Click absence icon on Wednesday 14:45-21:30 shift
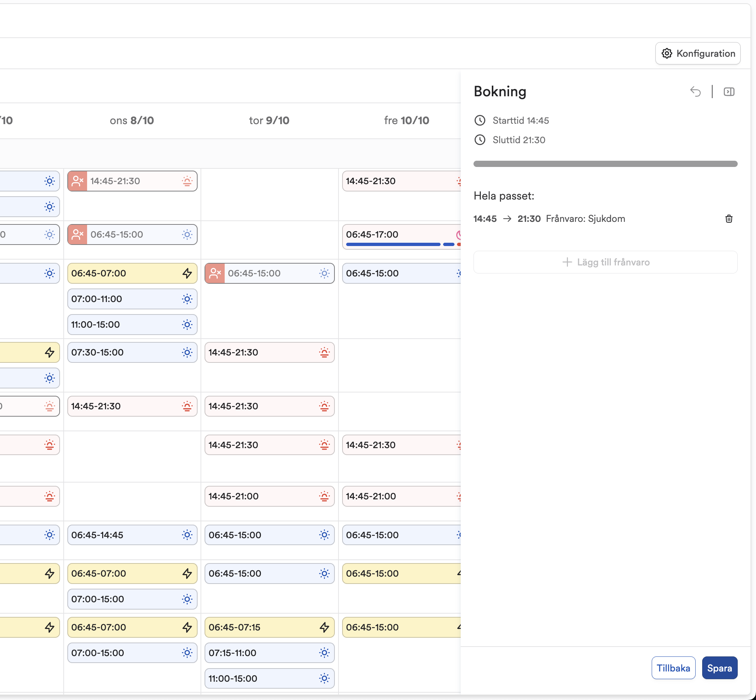The width and height of the screenshot is (756, 700). pyautogui.click(x=78, y=181)
